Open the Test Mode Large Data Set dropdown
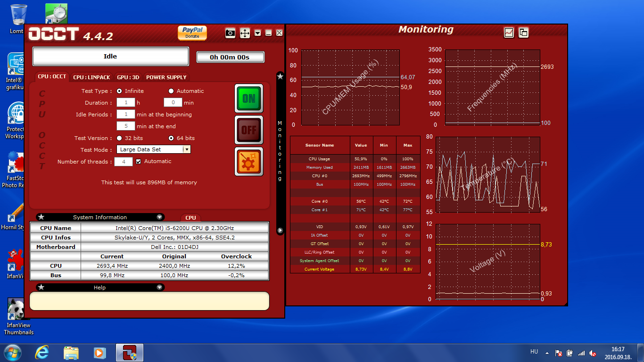 coord(154,149)
